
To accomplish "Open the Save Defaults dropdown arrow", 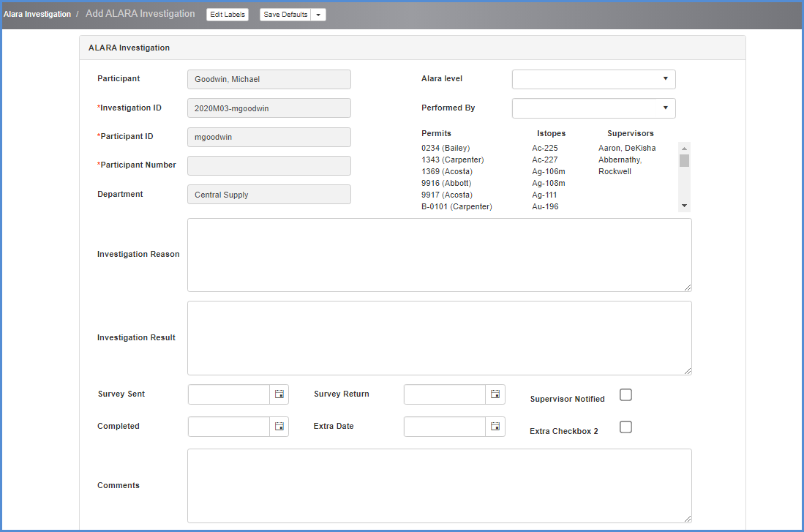I will click(318, 15).
